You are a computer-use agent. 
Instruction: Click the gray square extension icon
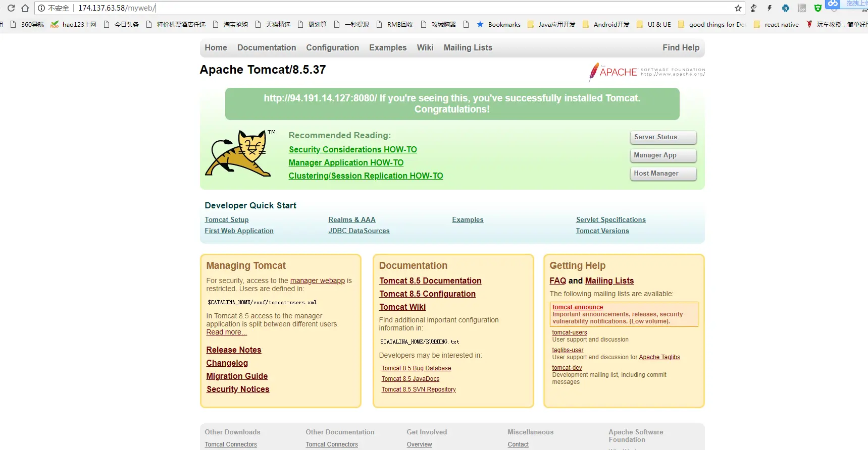coord(802,8)
